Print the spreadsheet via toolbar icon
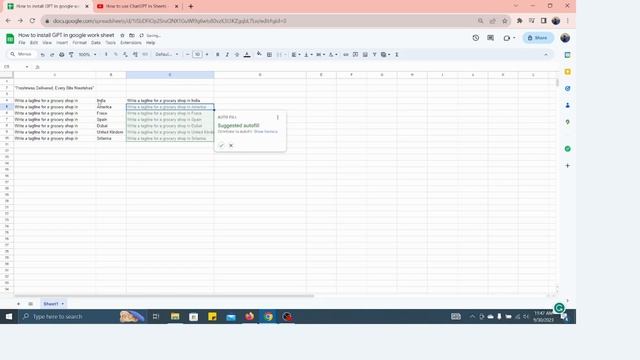Screen dimensions: 640x360 tap(62, 54)
